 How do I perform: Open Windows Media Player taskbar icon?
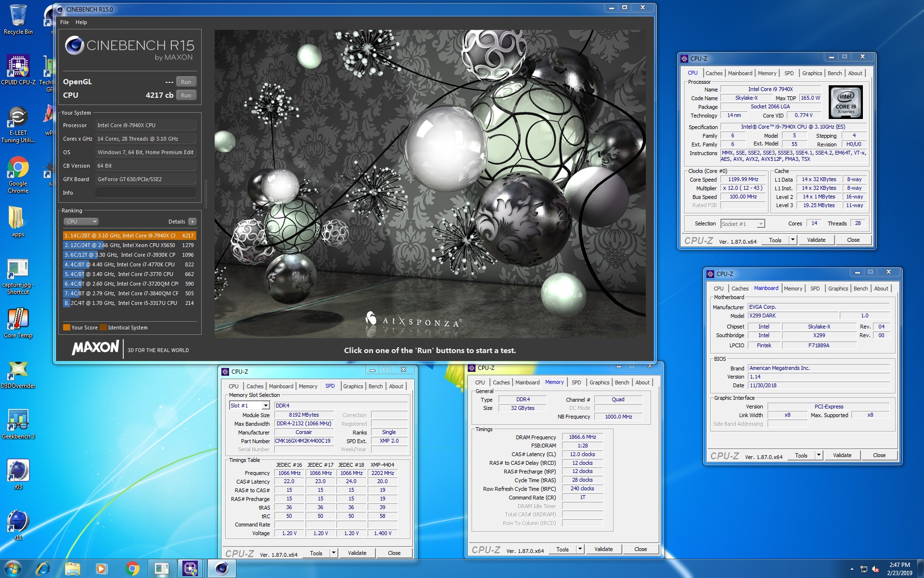[x=102, y=569]
